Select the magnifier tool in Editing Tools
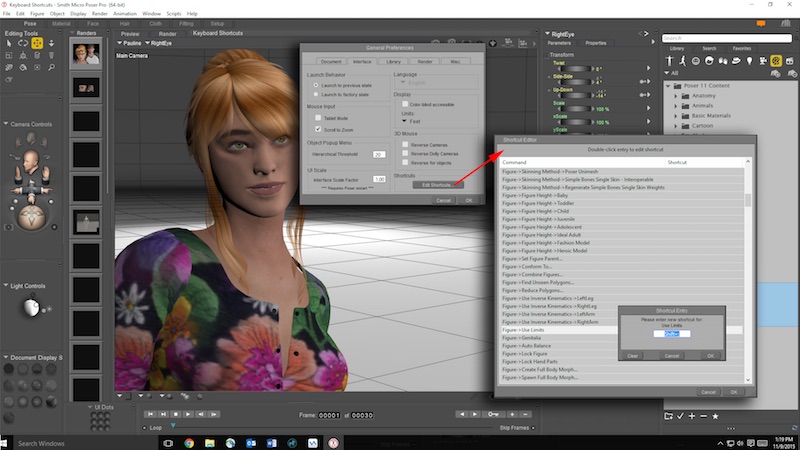Viewport: 800px width, 450px height. tap(52, 67)
